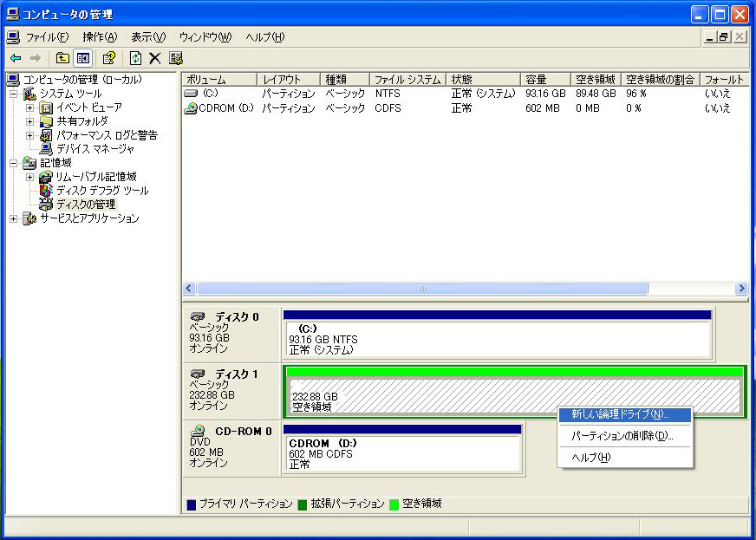Screen dimensions: 756x540
Task: Click the ディスク 1 disk icon
Action: coord(198,374)
